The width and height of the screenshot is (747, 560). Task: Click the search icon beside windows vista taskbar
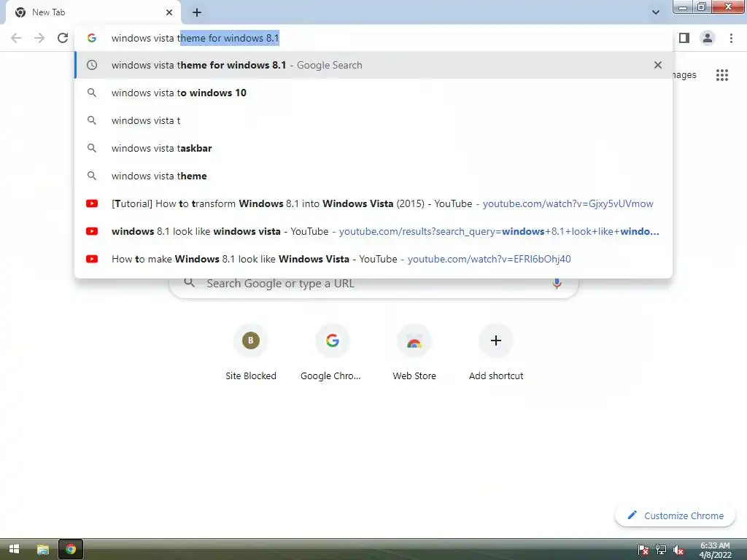pyautogui.click(x=92, y=148)
